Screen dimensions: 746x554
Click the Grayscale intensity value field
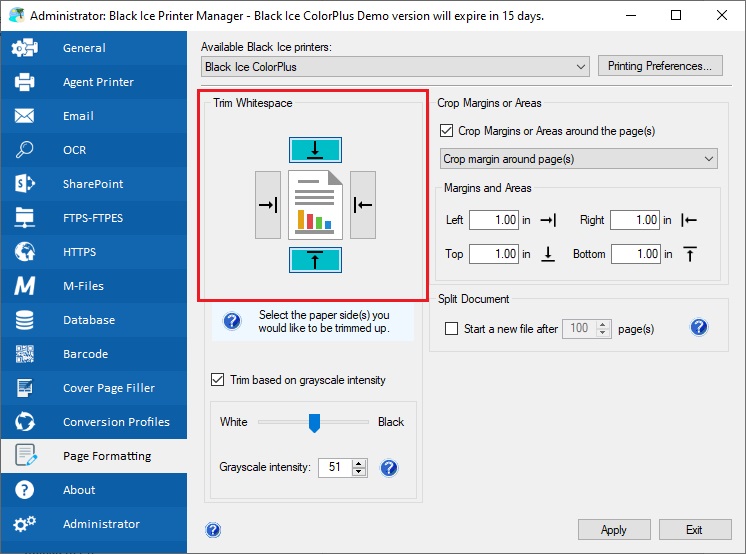click(335, 467)
